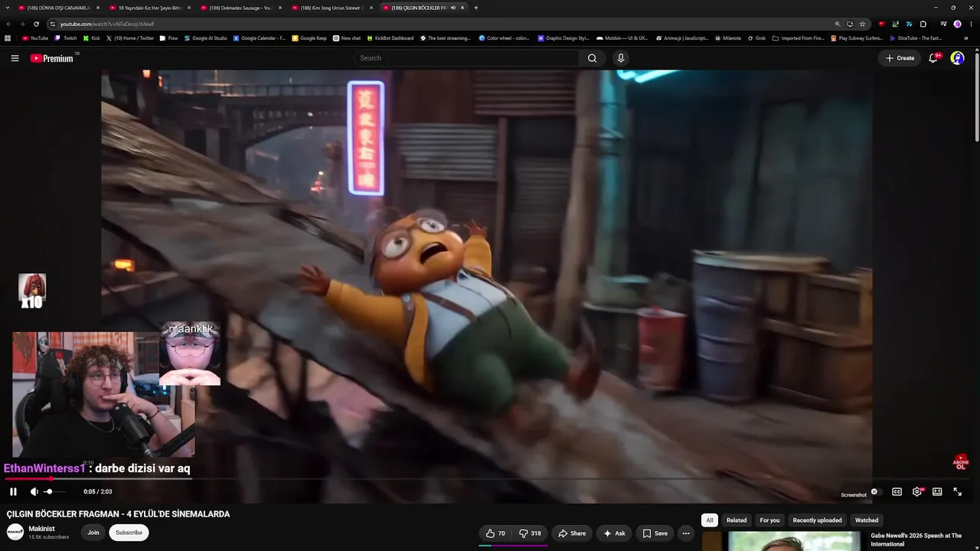Reload the page
This screenshot has width=980, height=551.
(x=36, y=24)
